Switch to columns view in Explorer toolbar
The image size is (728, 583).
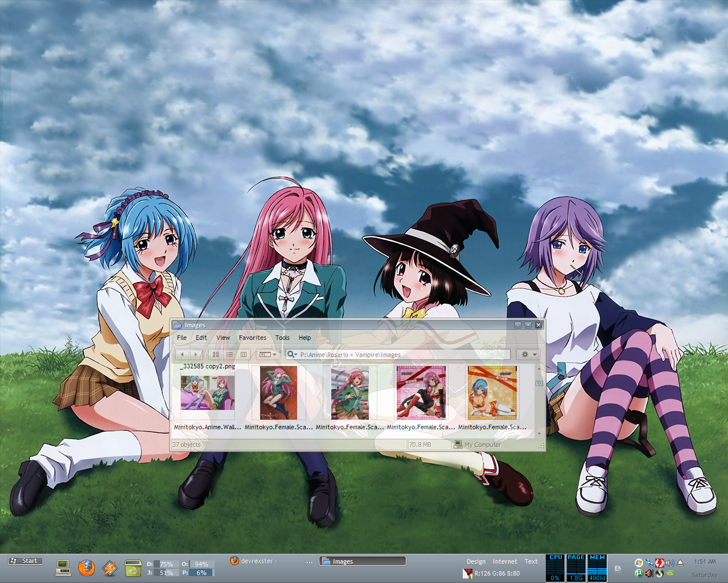[x=244, y=354]
